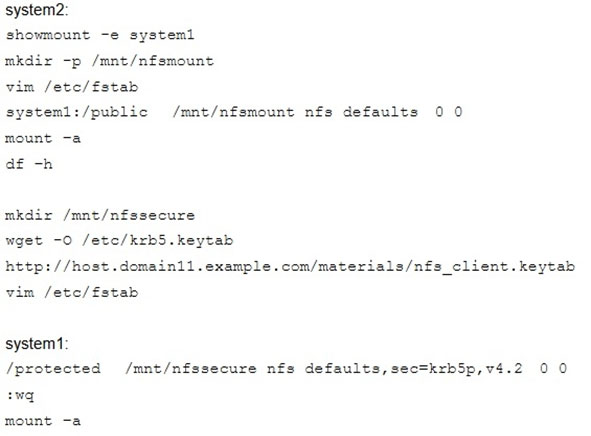Click the first mount -a command
This screenshot has width=591, height=436.
tap(43, 138)
